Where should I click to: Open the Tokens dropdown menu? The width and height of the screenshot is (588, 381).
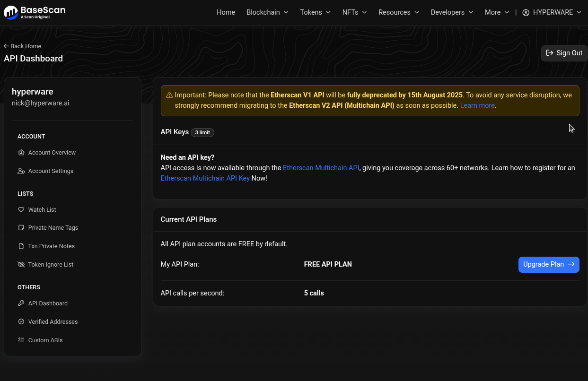[315, 12]
